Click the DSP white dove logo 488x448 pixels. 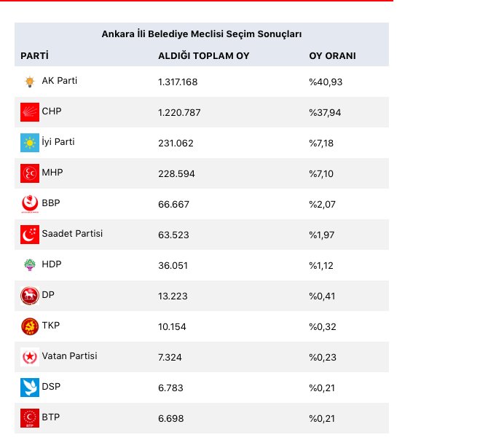pyautogui.click(x=30, y=388)
